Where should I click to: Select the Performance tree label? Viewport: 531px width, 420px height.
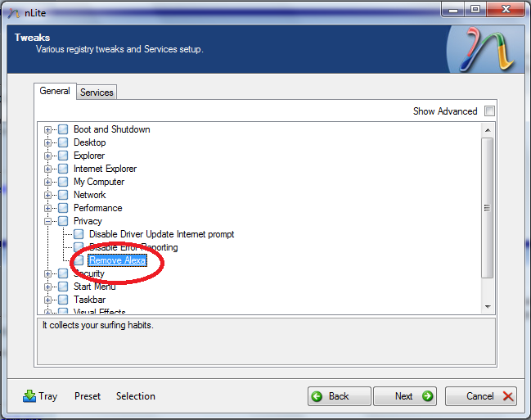pos(98,208)
